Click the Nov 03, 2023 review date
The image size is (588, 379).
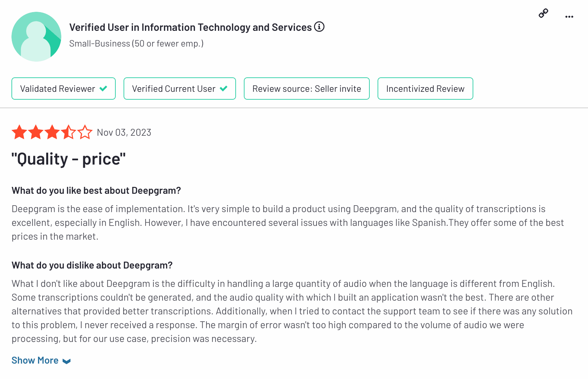(124, 132)
